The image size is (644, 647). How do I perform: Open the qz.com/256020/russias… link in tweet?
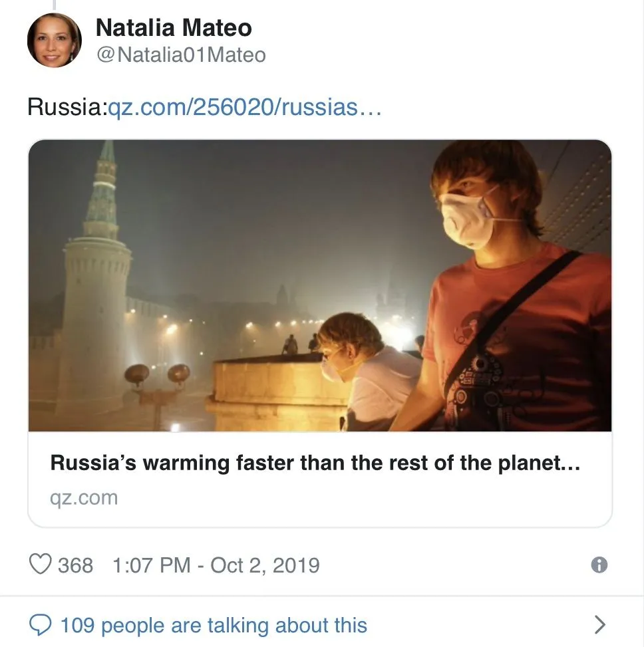(244, 107)
